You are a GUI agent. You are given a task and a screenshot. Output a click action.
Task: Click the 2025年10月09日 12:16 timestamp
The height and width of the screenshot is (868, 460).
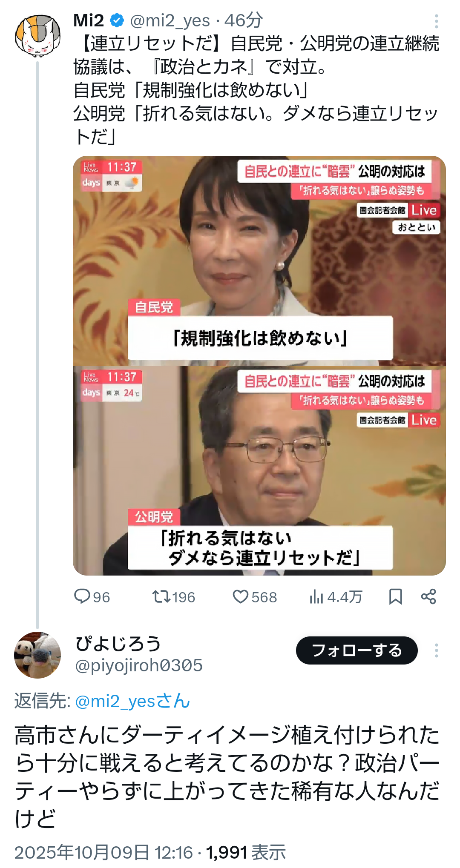click(x=104, y=853)
